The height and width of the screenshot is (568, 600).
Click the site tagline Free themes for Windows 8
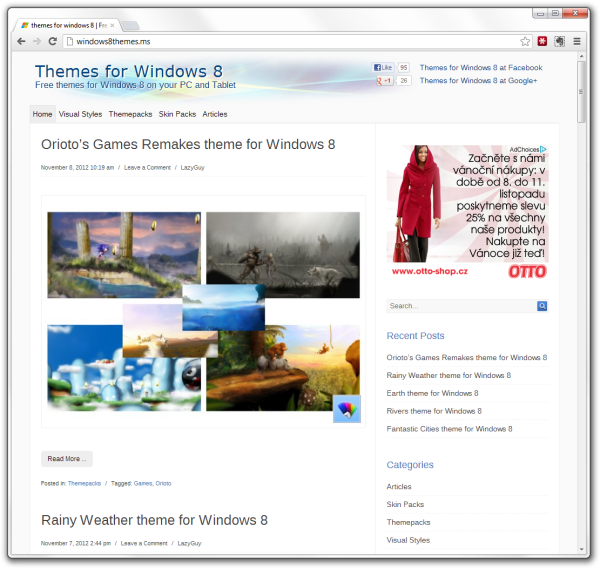(x=135, y=85)
